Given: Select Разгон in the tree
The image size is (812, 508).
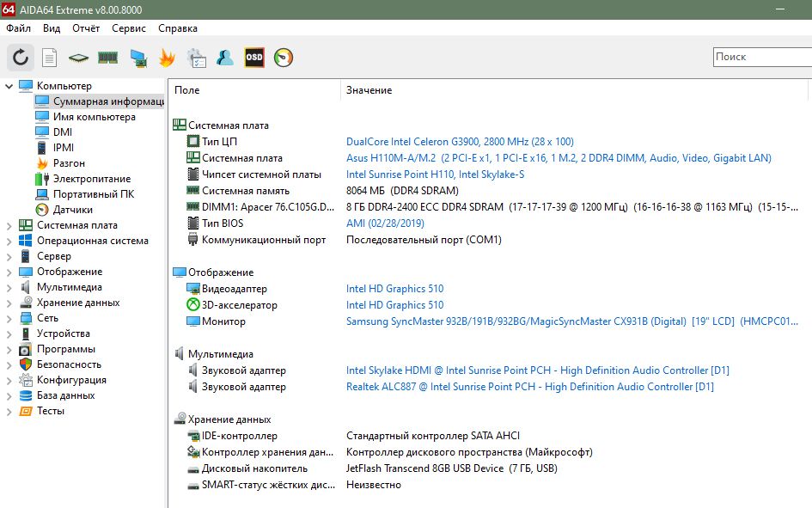Looking at the screenshot, I should click(x=69, y=163).
